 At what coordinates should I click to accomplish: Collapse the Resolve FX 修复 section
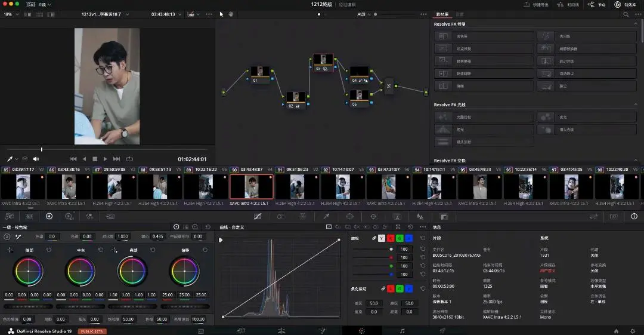pos(636,24)
